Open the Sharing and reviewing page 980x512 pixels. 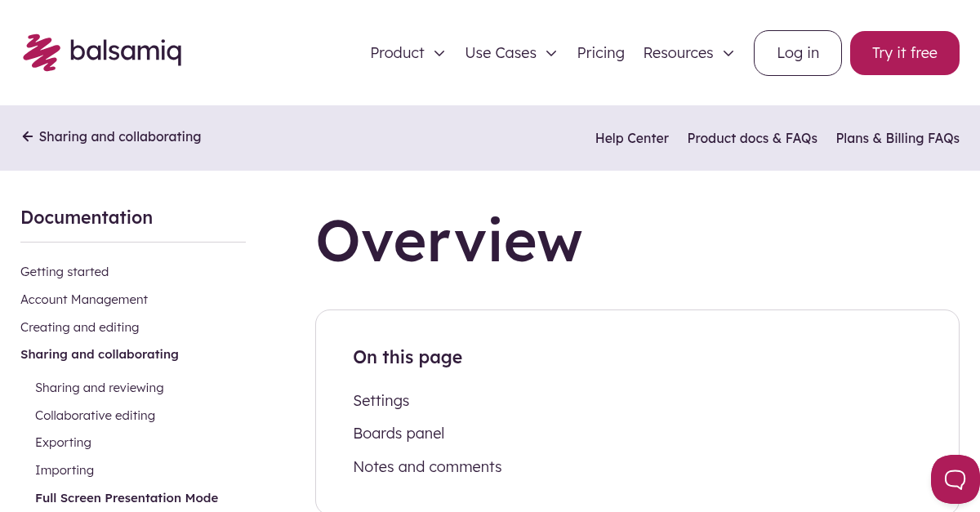tap(100, 388)
